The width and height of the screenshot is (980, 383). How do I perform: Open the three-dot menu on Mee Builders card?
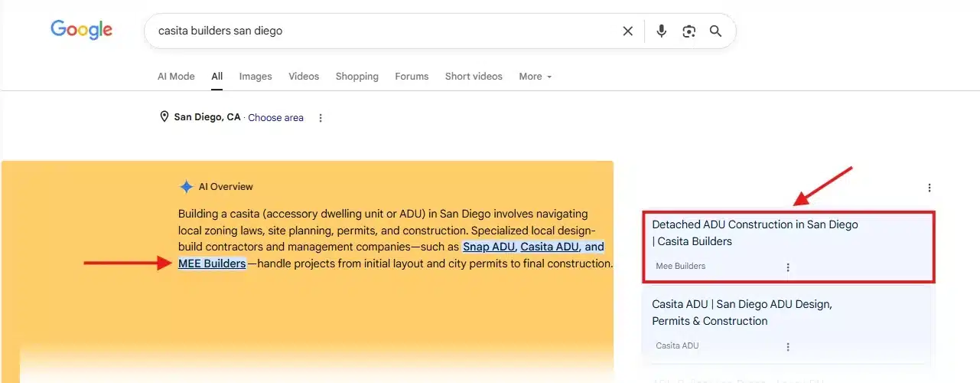click(788, 267)
